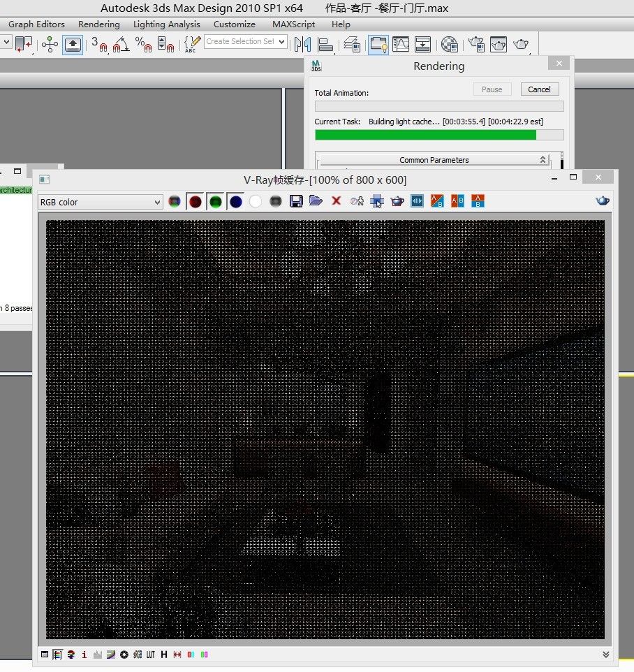Open Graph Editors menu
The height and width of the screenshot is (672, 634).
pos(36,24)
